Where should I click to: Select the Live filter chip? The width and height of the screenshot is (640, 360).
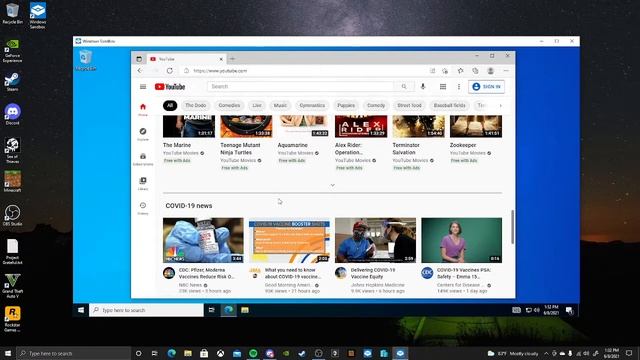[257, 105]
